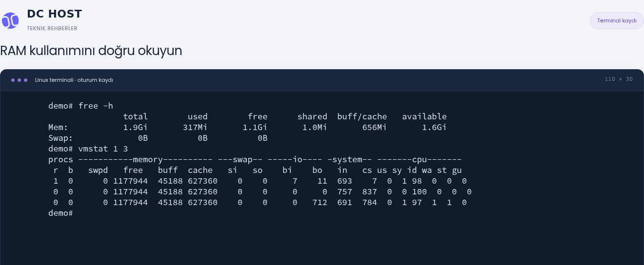Click the 'bi' value 7 in first vmstat row
Image resolution: width=644 pixels, height=265 pixels.
[x=295, y=181]
